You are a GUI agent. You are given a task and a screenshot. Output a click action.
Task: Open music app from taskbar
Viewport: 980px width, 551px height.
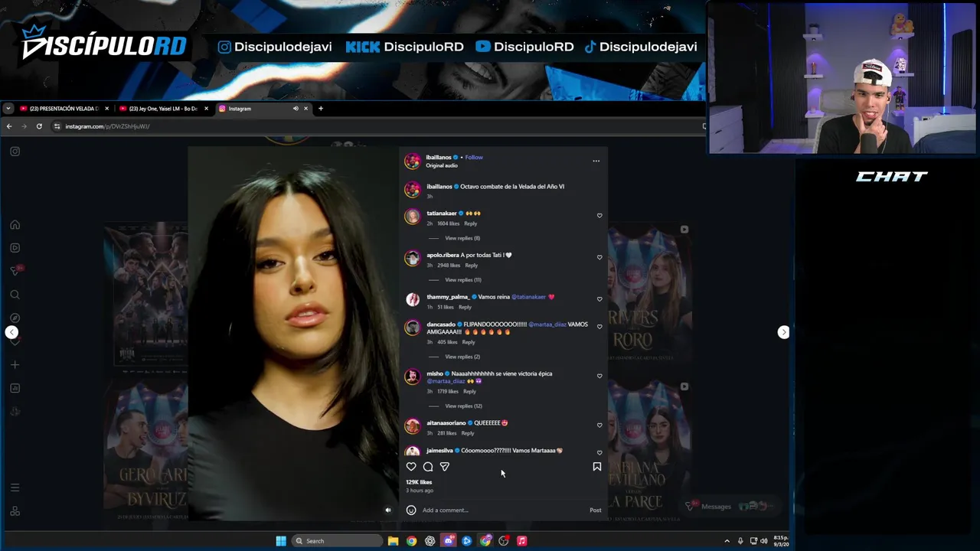[x=521, y=541]
